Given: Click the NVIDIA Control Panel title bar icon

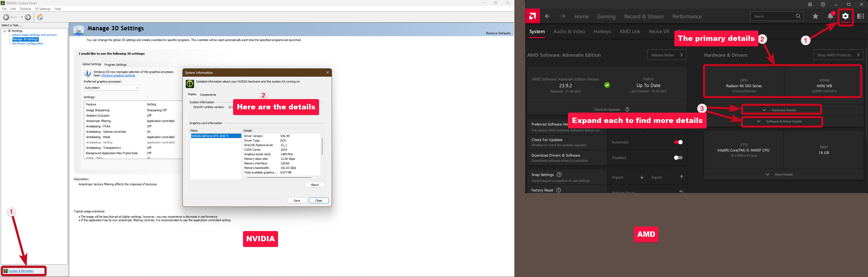Looking at the screenshot, I should point(3,3).
